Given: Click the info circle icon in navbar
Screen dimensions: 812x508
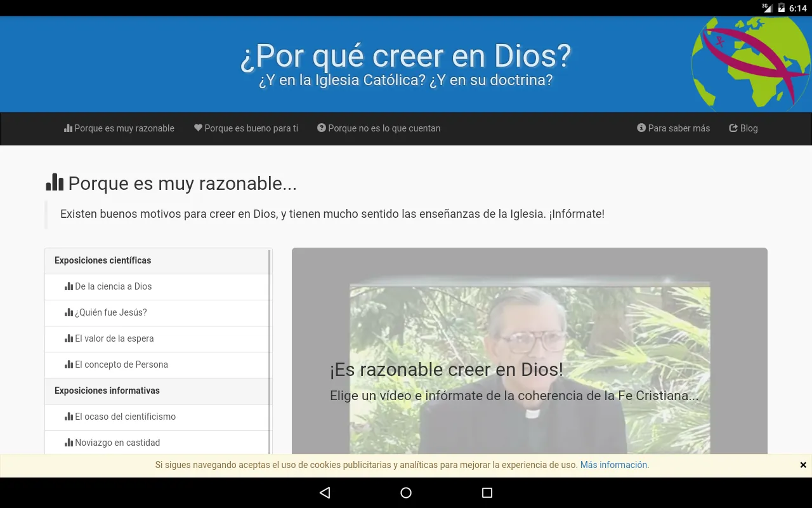Looking at the screenshot, I should click(641, 128).
